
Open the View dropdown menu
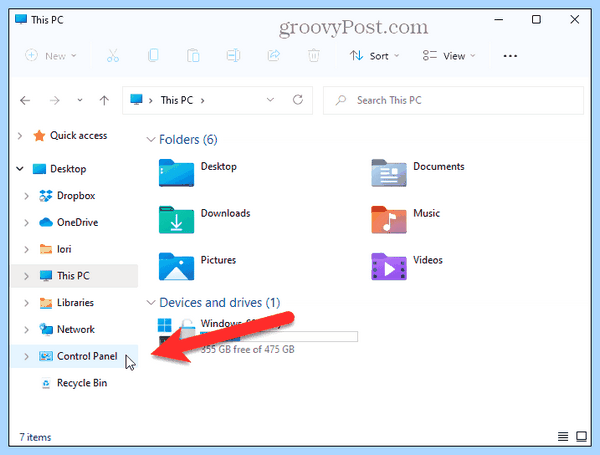pos(448,56)
